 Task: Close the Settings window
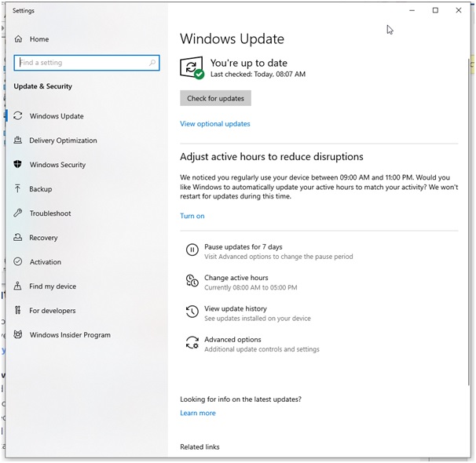[x=459, y=10]
